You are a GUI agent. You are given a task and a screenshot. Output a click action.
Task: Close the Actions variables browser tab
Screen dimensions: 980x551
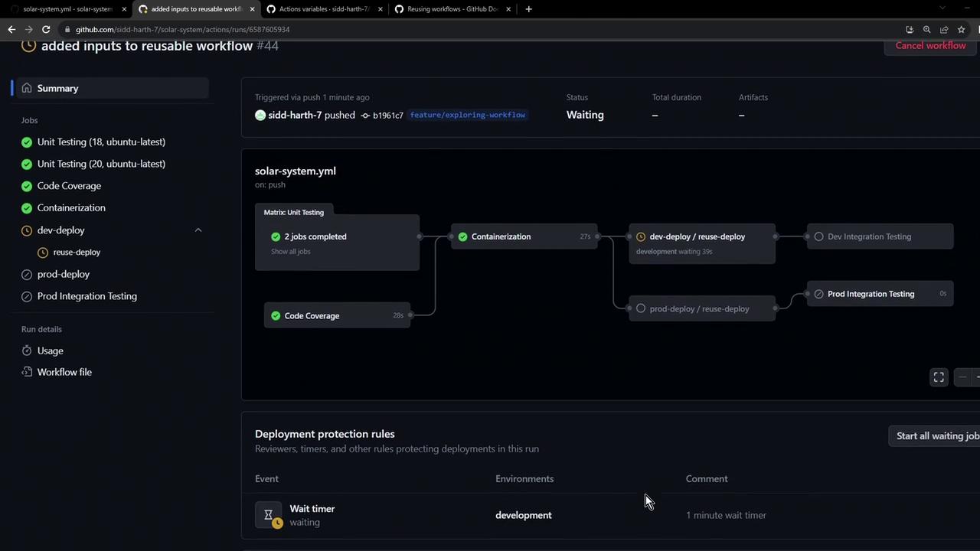380,9
